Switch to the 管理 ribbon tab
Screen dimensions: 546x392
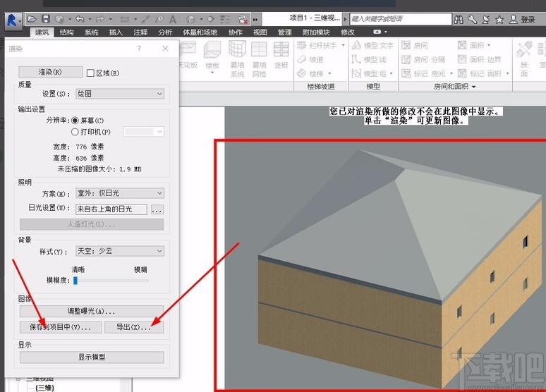pos(284,32)
